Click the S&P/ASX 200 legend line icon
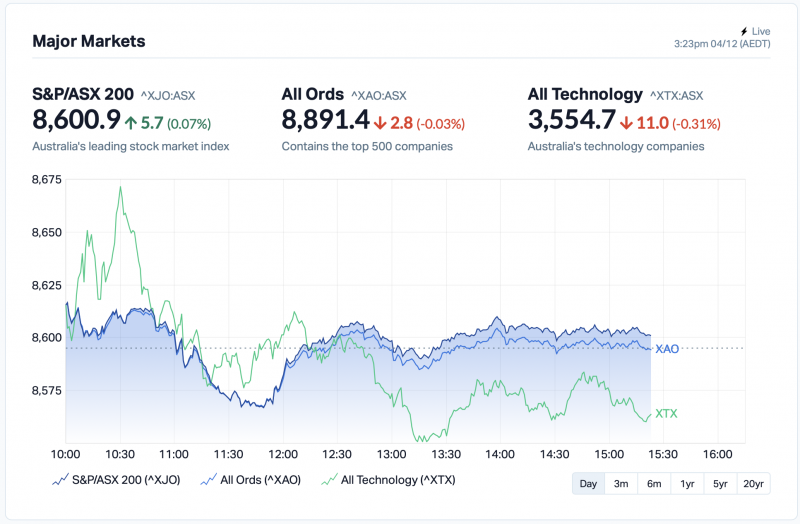Viewport: 800px width, 524px height. point(59,480)
